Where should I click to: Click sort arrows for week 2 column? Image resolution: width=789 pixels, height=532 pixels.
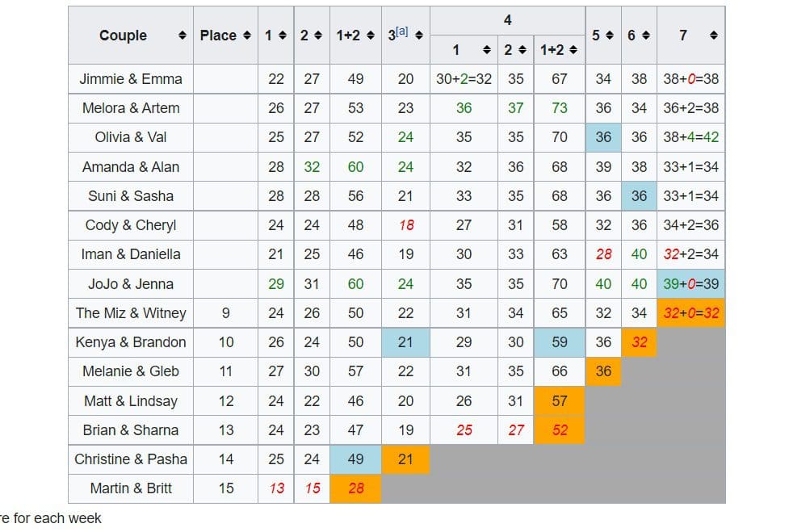[x=318, y=36]
